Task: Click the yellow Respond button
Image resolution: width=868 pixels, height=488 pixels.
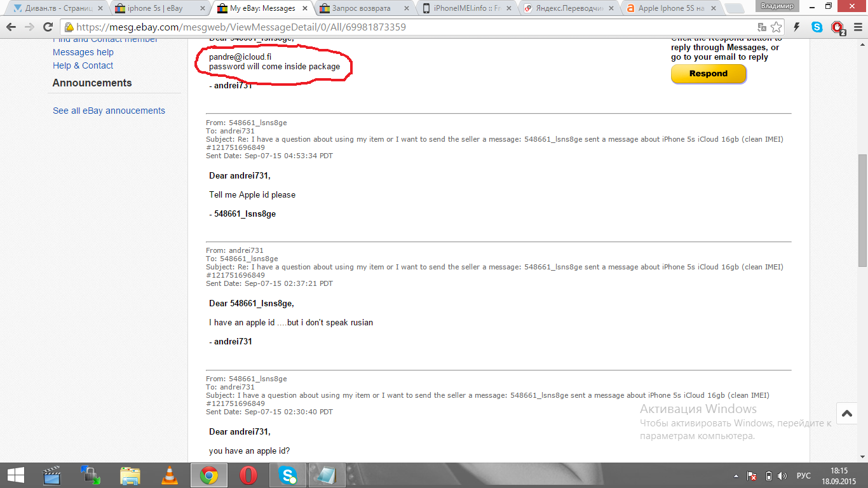Action: coord(709,74)
